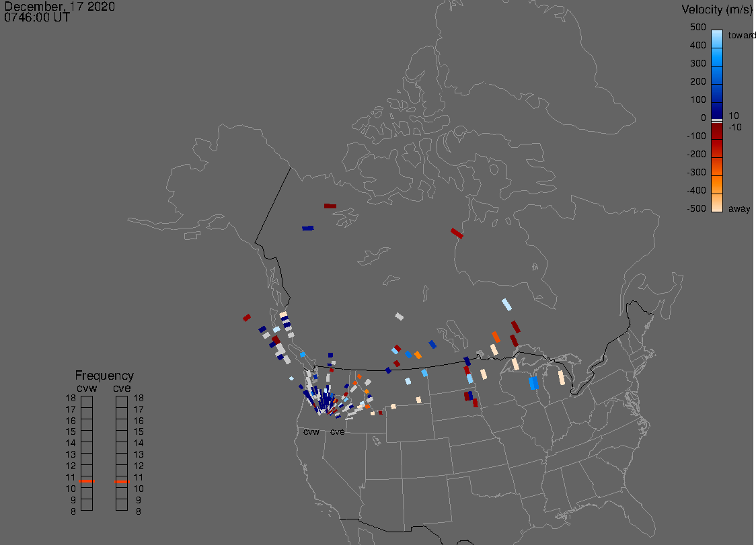Click the cve radar station label on map
Screen dimensions: 756x545
(338, 431)
